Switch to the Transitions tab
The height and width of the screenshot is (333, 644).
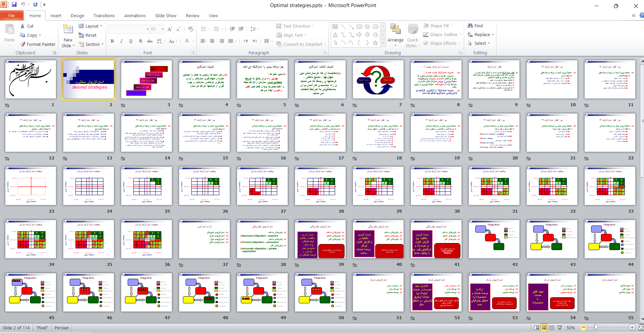pyautogui.click(x=104, y=16)
